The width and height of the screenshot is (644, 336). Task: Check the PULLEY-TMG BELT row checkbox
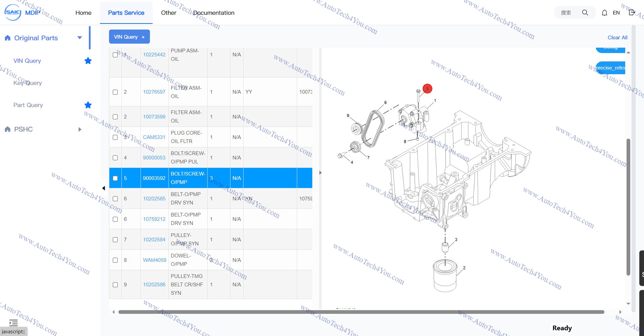point(115,285)
